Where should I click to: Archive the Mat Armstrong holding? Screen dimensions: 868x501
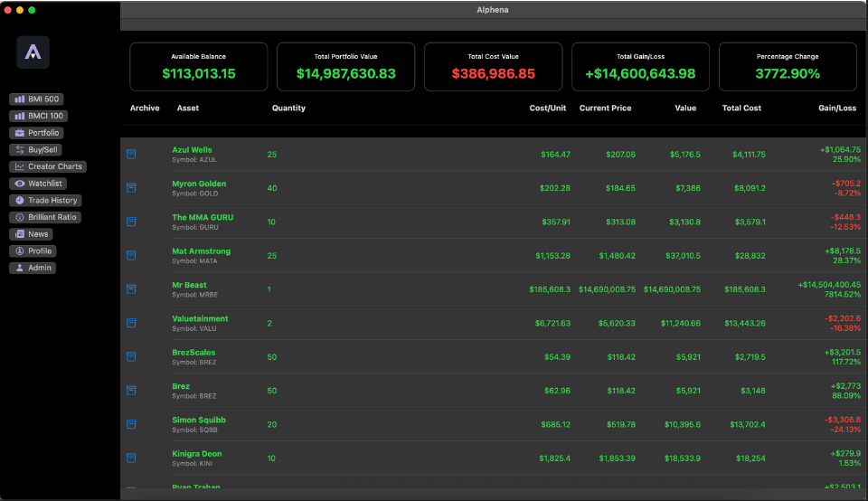[x=131, y=255]
